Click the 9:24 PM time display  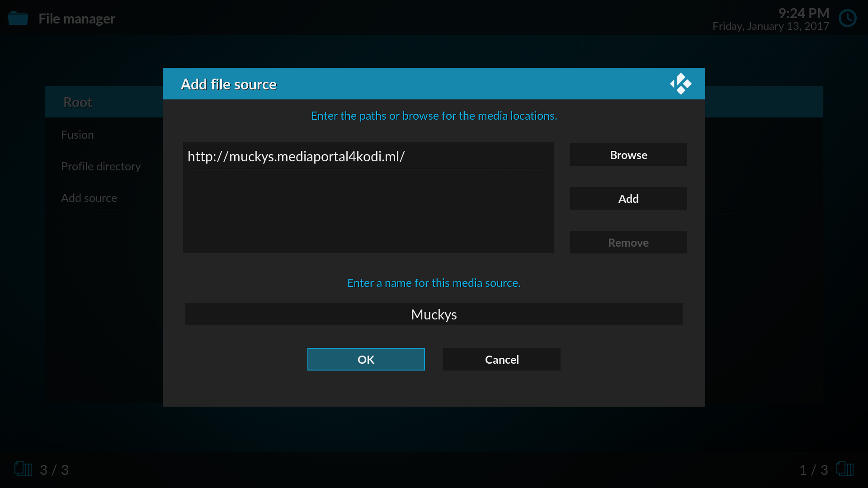coord(803,13)
